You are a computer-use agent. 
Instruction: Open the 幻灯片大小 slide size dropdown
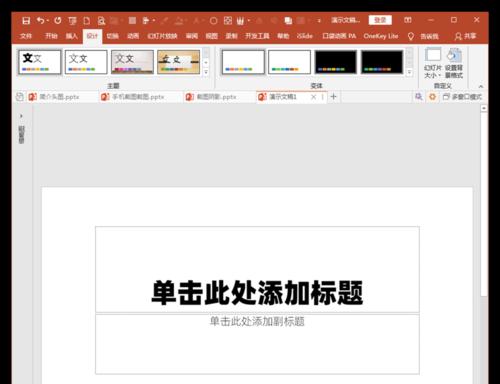433,63
